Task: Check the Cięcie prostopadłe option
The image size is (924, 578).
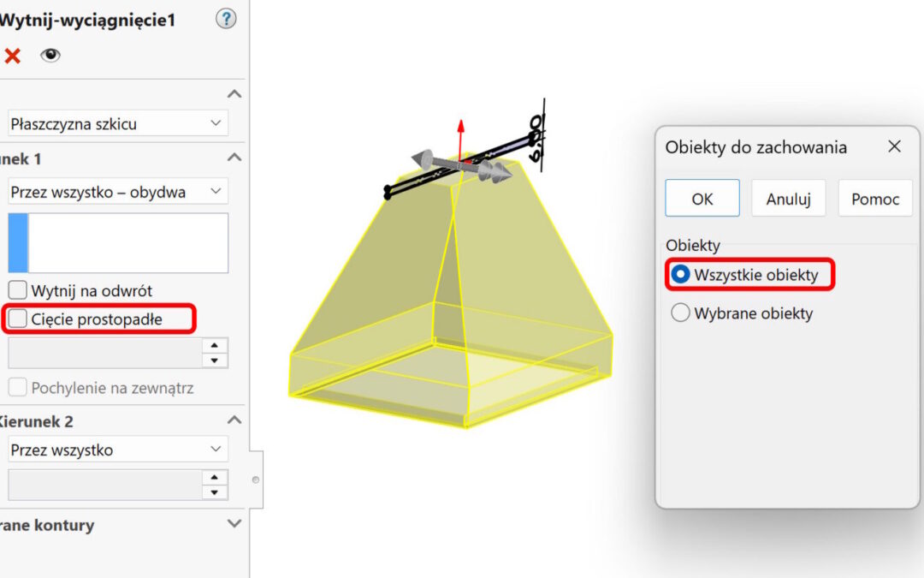Action: point(18,319)
